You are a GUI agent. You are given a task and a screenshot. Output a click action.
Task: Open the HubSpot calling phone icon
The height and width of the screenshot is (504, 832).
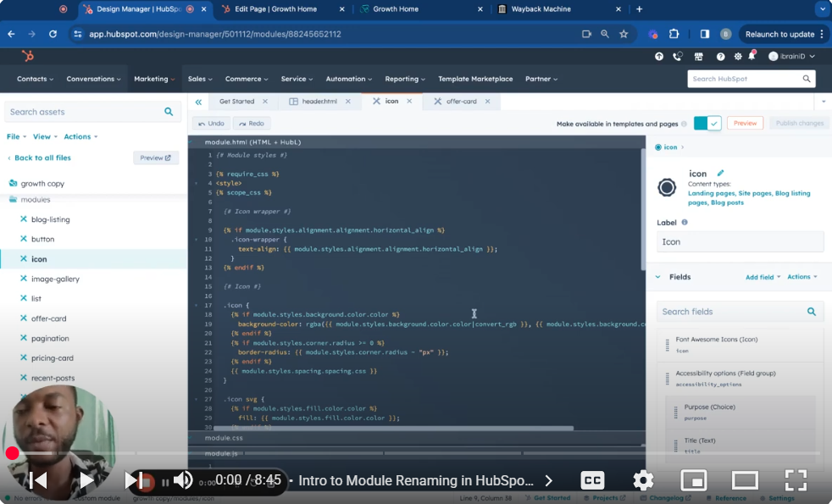(678, 56)
